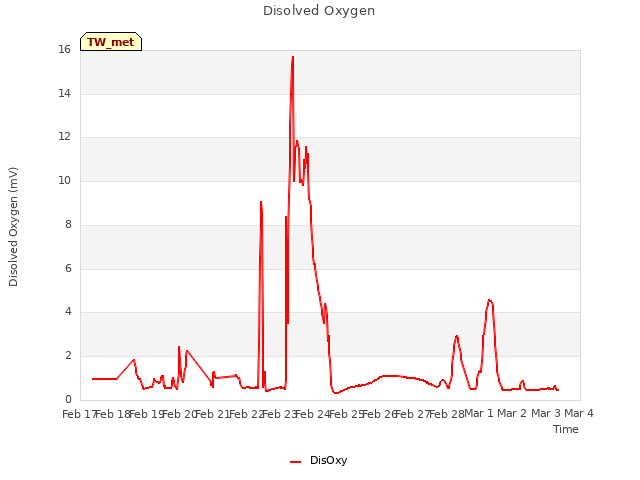Image resolution: width=640 pixels, height=480 pixels.
Task: Click the Mar 2 x-axis tick label
Action: (512, 413)
